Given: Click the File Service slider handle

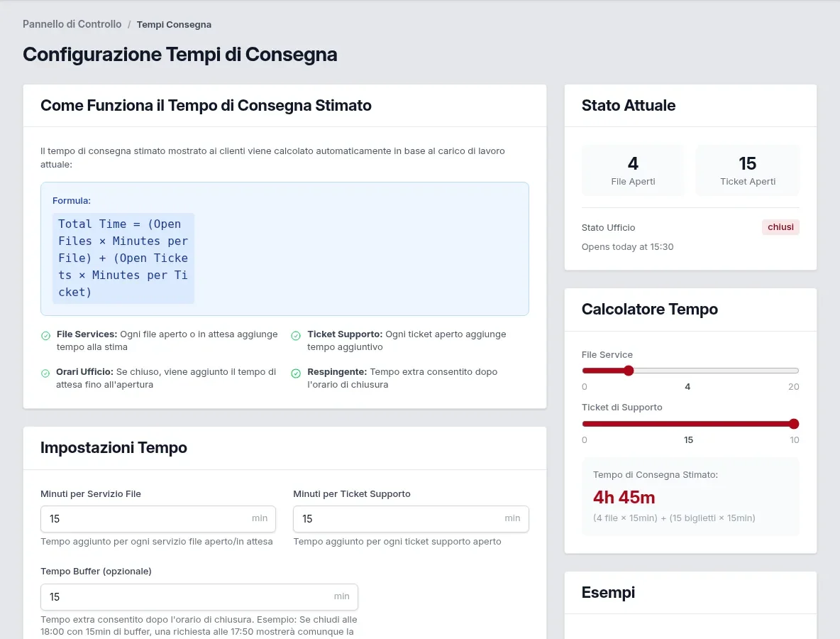Looking at the screenshot, I should [x=629, y=371].
